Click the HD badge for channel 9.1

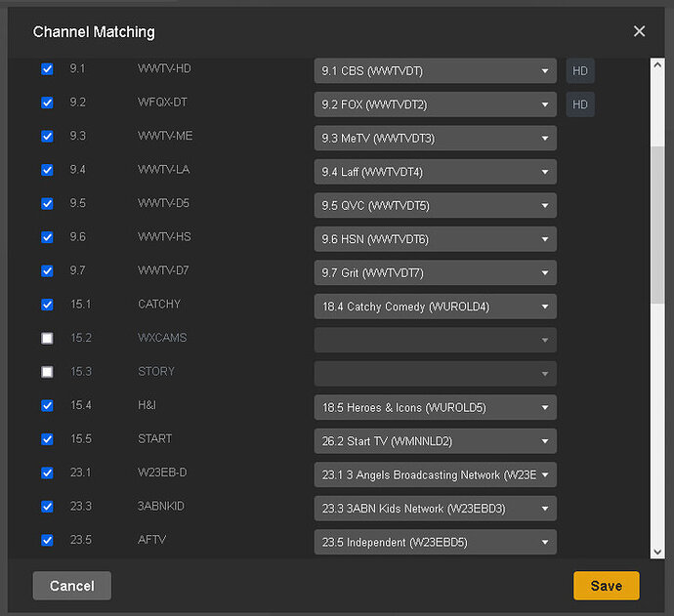pyautogui.click(x=580, y=71)
